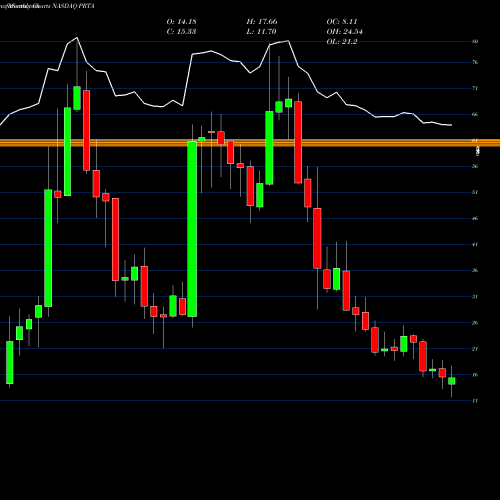Click the 21 price axis label
Screen dimensions: 500x500
475,349
